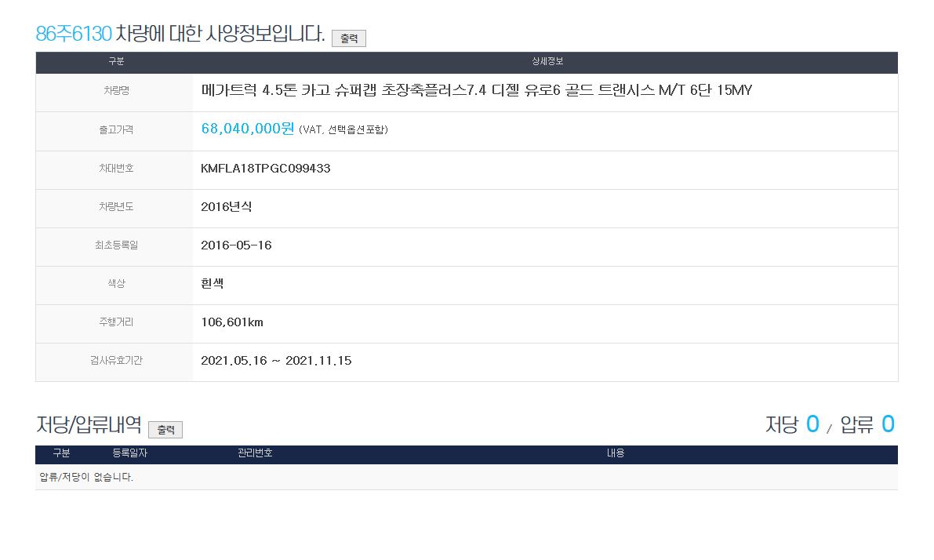Click the 등록일자 column header
Image resolution: width=934 pixels, height=560 pixels.
pyautogui.click(x=130, y=453)
